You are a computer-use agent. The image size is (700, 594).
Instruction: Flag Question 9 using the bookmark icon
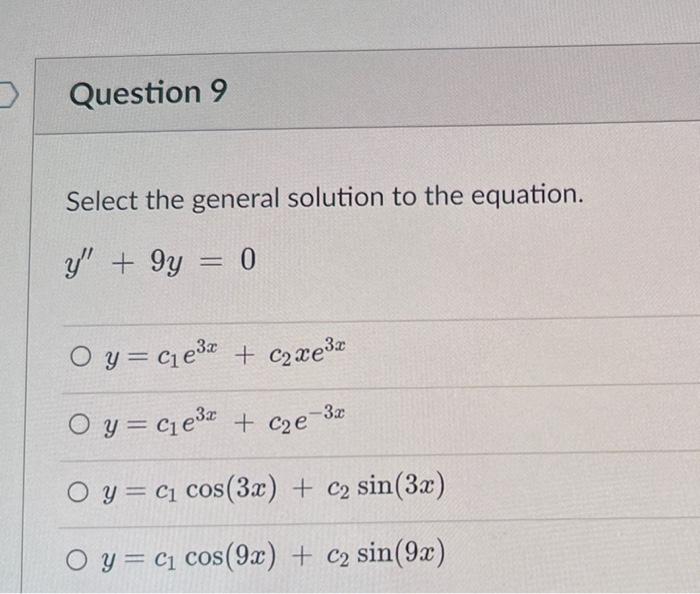(x=9, y=94)
